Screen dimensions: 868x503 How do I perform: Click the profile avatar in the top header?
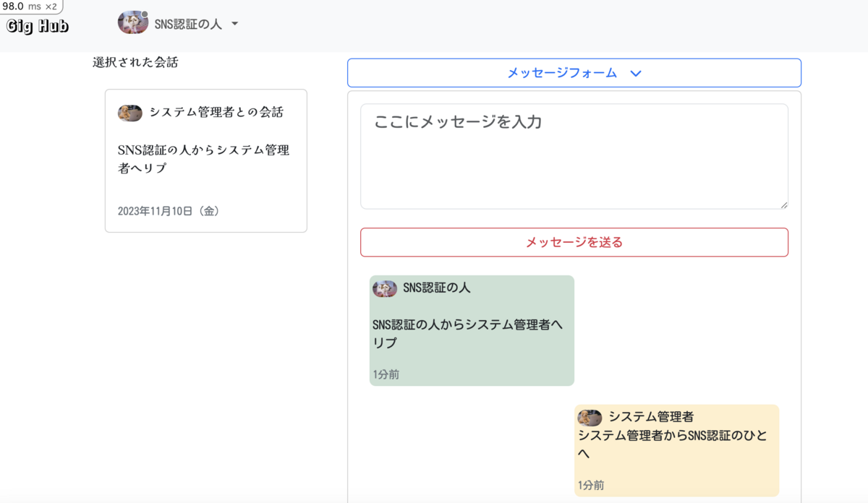click(x=132, y=22)
